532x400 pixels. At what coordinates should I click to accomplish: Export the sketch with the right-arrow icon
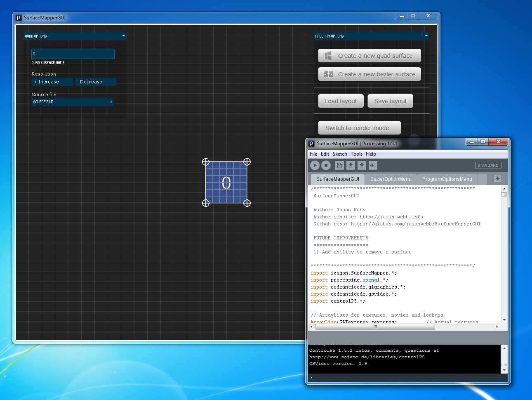pyautogui.click(x=373, y=165)
